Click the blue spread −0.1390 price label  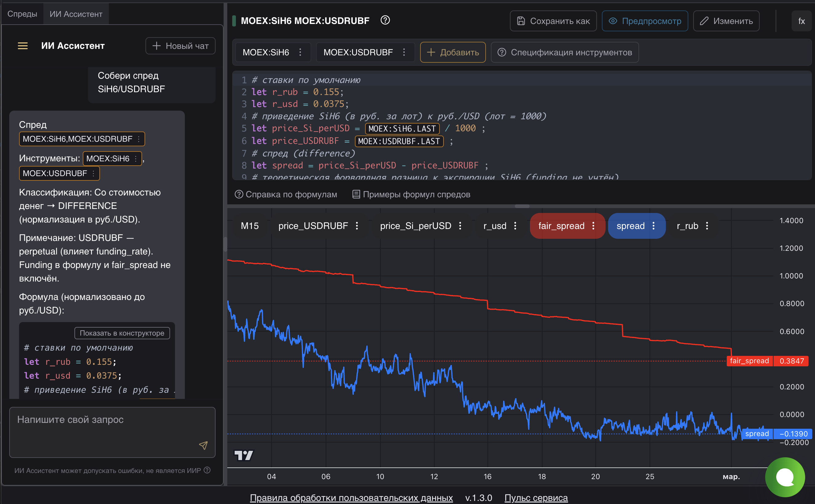click(x=776, y=434)
